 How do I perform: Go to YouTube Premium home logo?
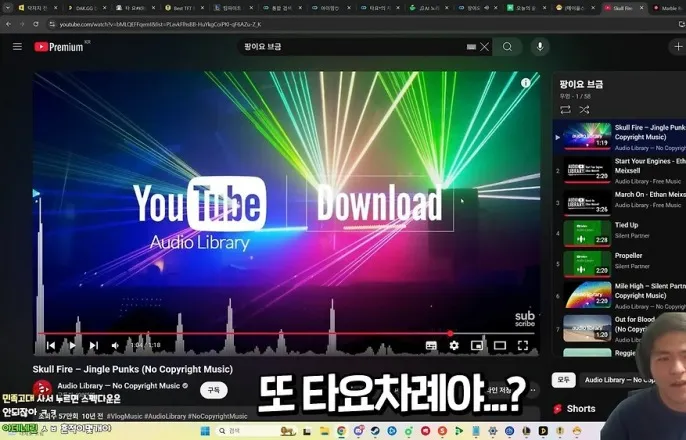[x=59, y=47]
